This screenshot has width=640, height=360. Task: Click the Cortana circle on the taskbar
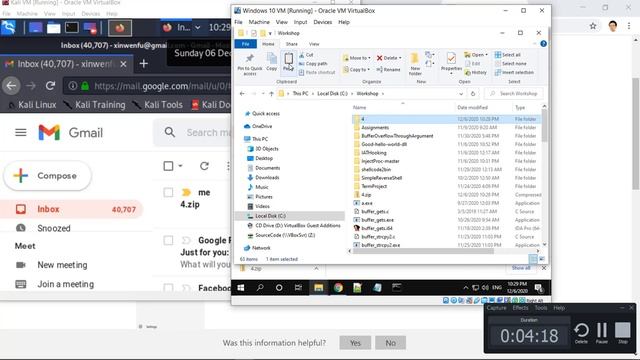279,288
